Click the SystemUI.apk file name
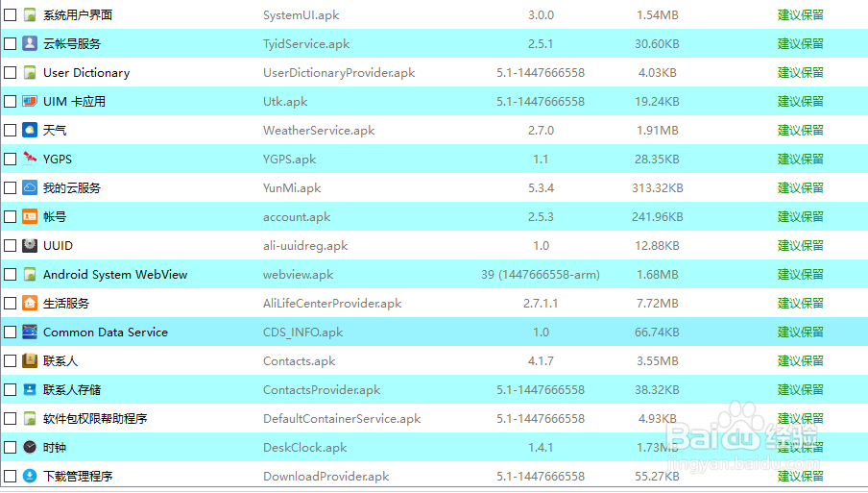The image size is (868, 493). tap(301, 15)
